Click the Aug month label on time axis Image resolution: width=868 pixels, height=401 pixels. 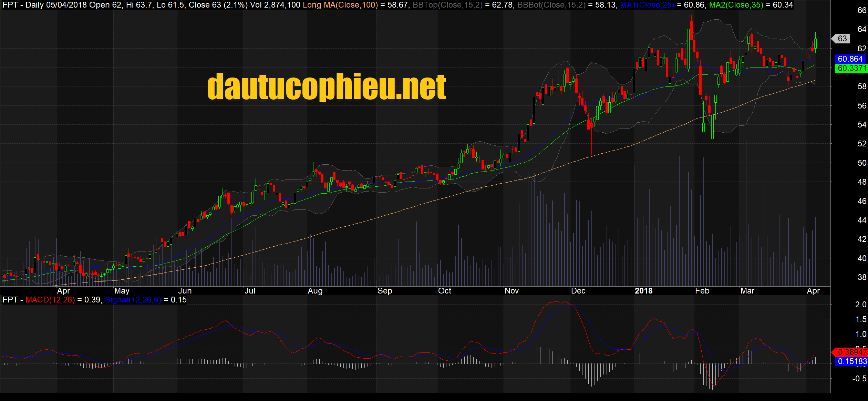pos(315,291)
